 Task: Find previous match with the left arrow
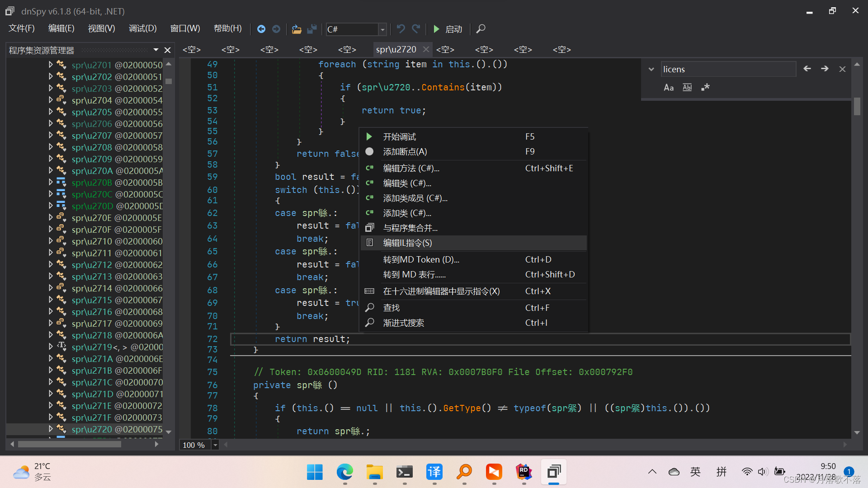[807, 69]
